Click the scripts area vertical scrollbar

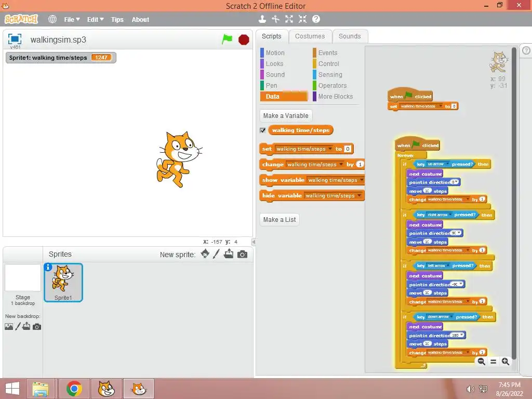[x=514, y=203]
